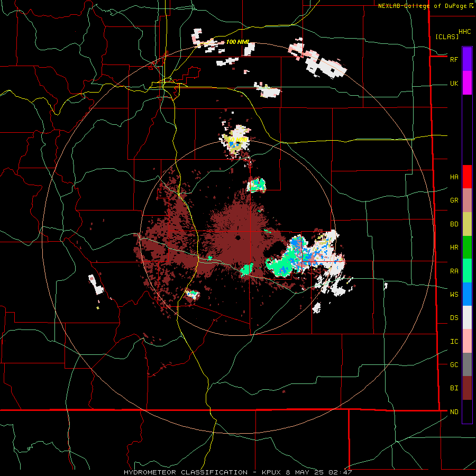Click the brown BI legend swatch
The width and height of the screenshot is (476, 476).
click(x=467, y=388)
